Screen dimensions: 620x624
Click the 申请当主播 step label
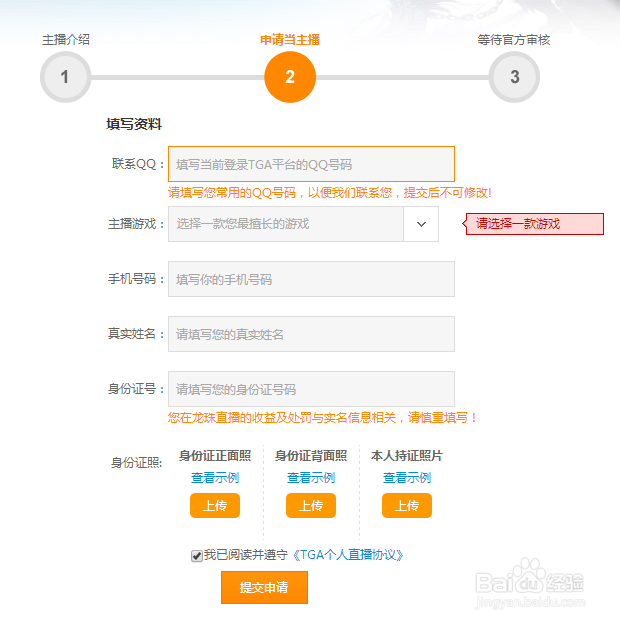[290, 40]
